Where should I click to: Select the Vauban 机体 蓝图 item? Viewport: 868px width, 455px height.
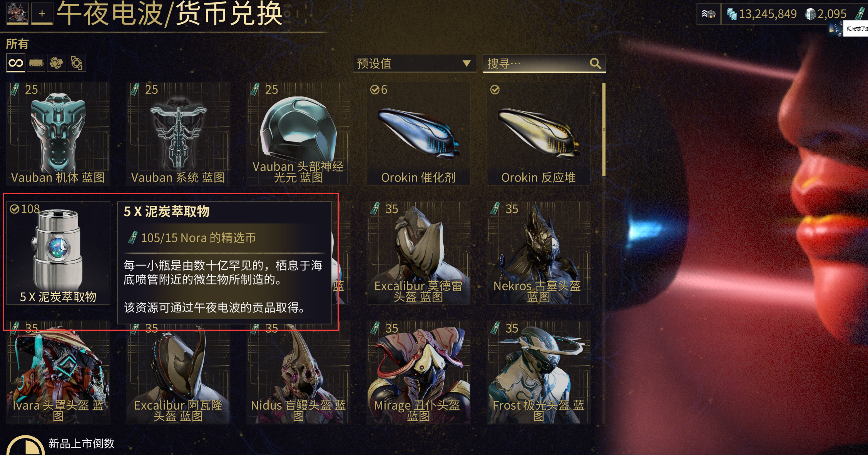[x=58, y=133]
